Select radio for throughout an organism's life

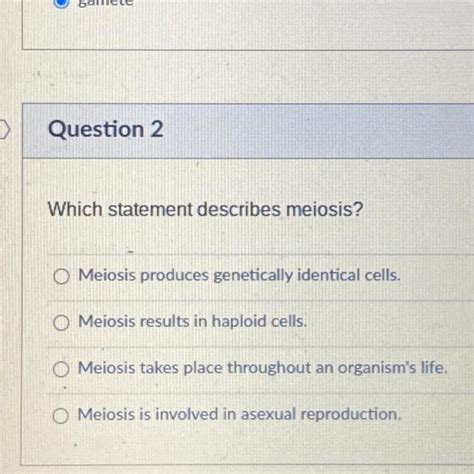point(61,369)
